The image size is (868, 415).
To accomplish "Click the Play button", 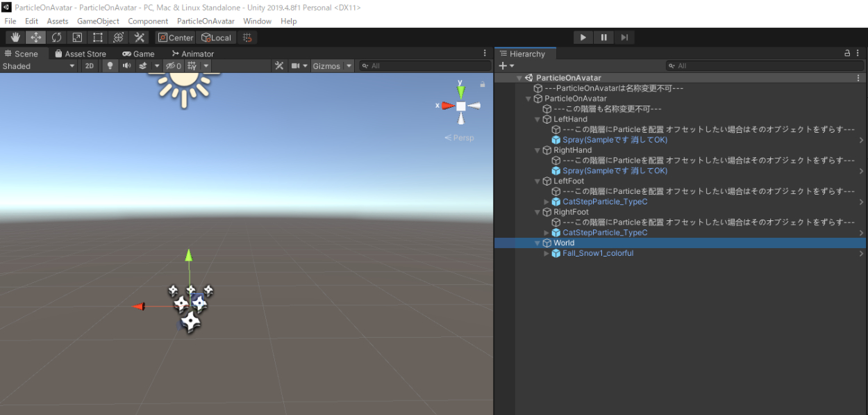I will tap(583, 38).
